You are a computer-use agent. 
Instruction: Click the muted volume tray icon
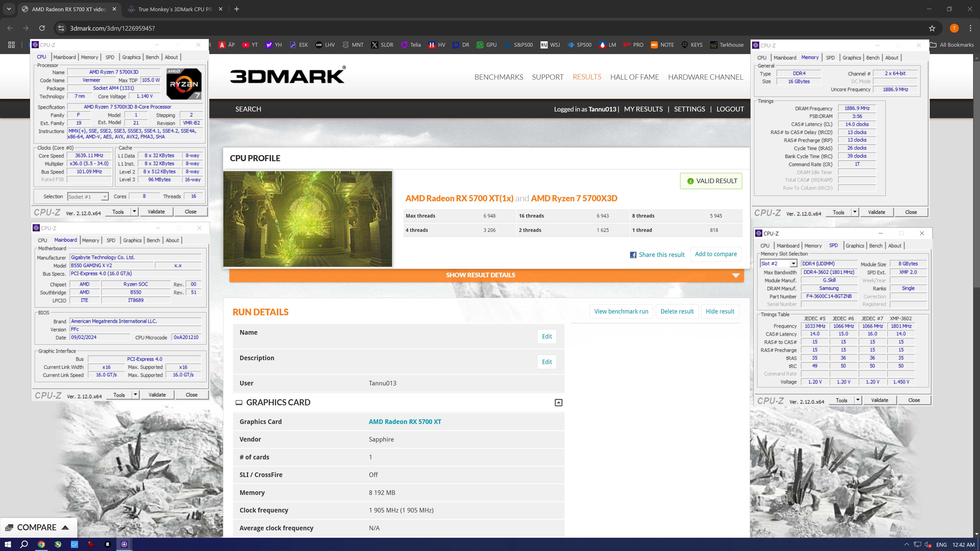pos(928,545)
